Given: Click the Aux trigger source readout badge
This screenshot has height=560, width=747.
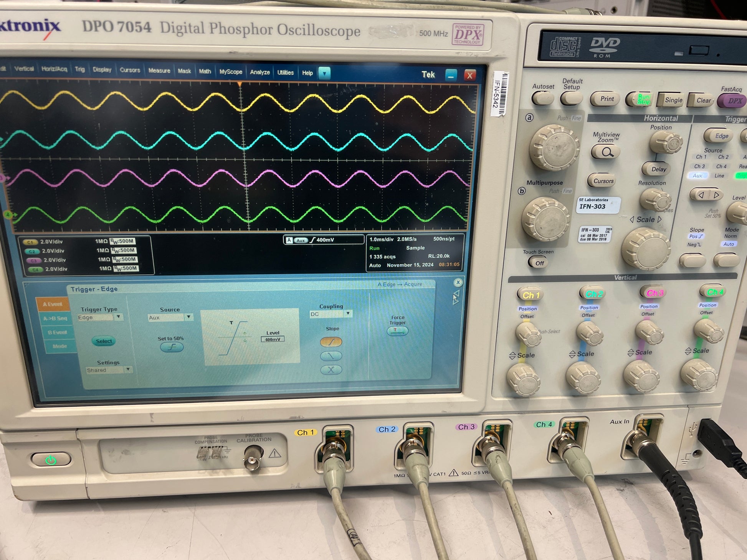Looking at the screenshot, I should point(301,240).
